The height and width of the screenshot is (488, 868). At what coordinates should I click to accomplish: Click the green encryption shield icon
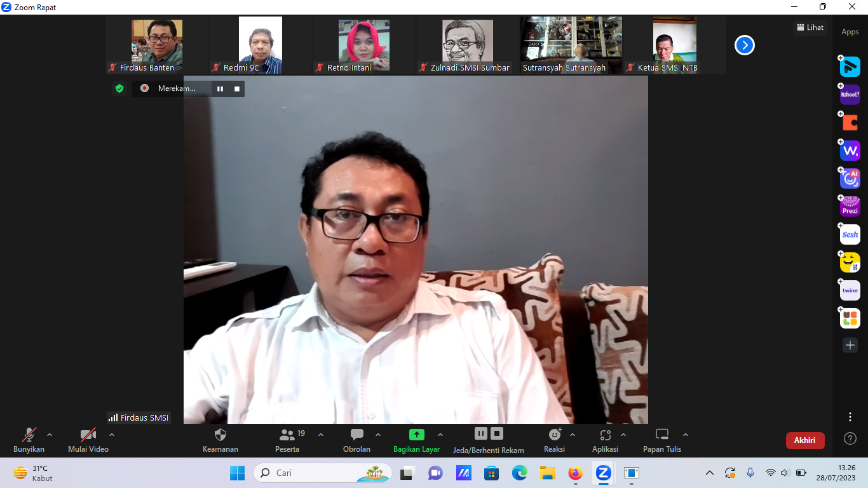[x=119, y=88]
